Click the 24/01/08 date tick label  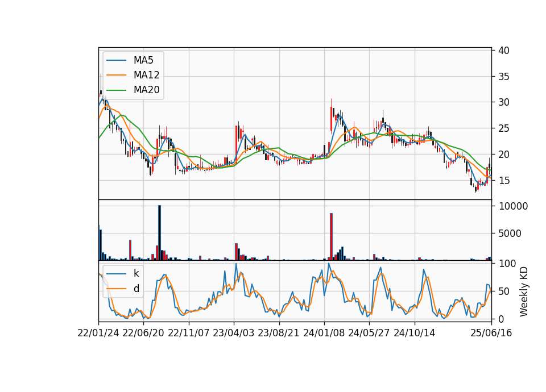click(x=324, y=333)
